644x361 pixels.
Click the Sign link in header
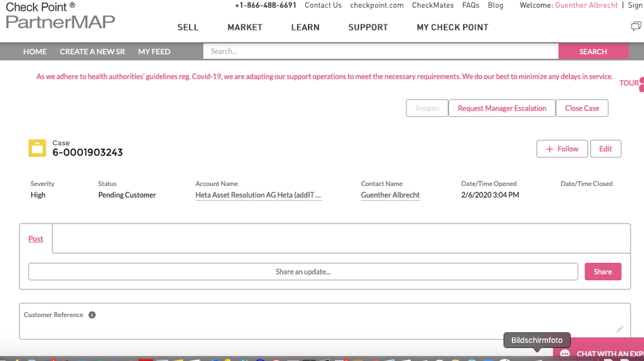(x=636, y=5)
